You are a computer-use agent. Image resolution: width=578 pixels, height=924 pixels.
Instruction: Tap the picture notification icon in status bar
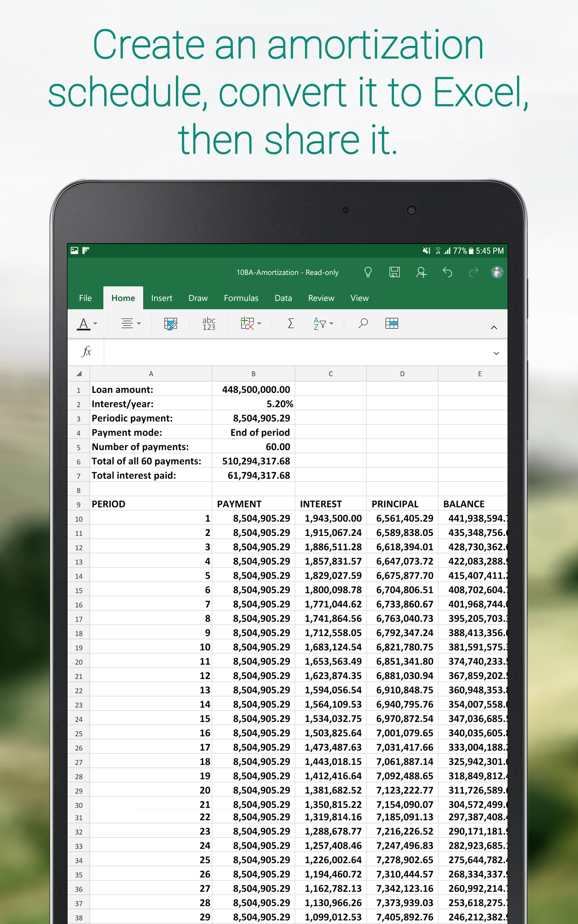(74, 250)
